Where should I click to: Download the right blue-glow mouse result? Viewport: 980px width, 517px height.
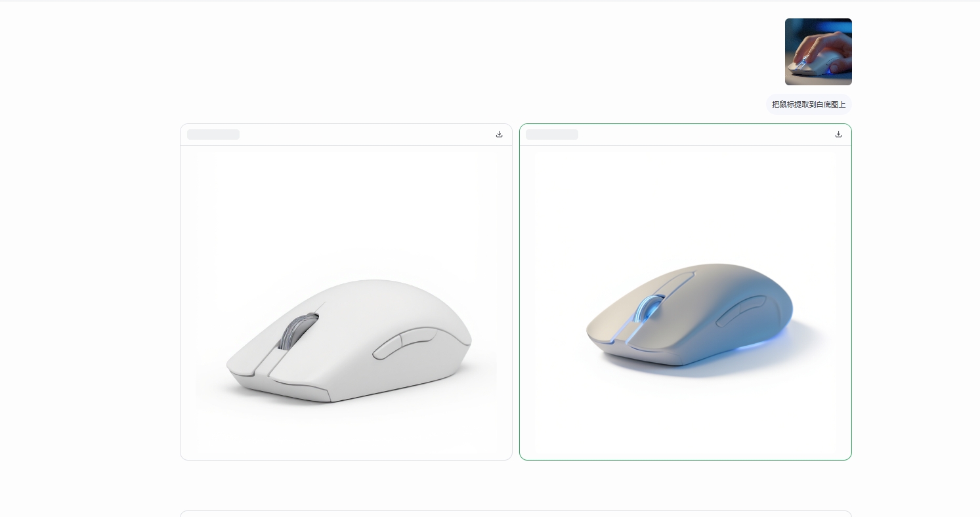(x=838, y=134)
